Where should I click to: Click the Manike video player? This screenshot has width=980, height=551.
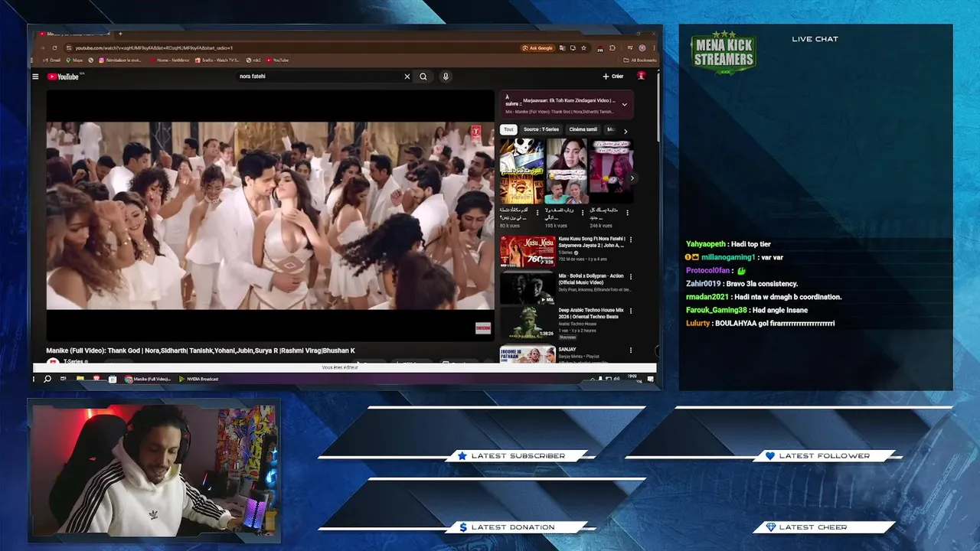click(270, 215)
